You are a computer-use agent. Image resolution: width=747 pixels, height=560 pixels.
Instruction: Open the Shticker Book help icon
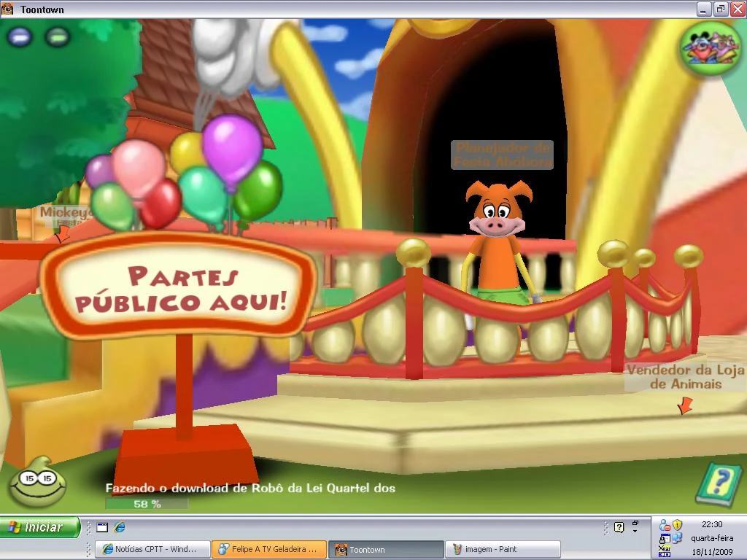point(720,483)
